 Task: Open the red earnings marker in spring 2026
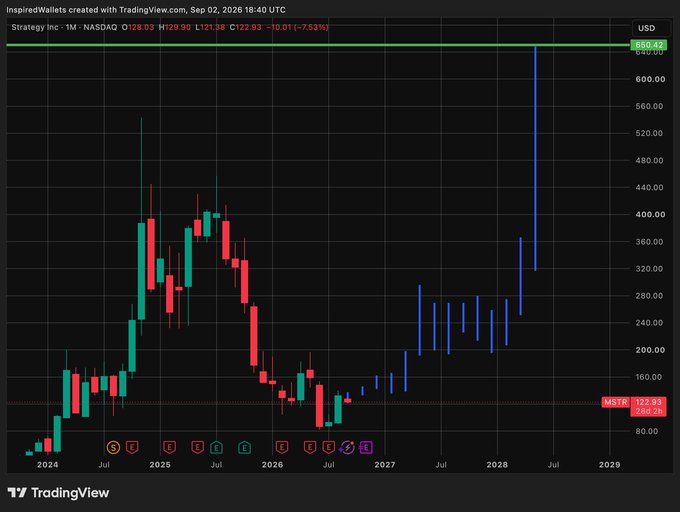click(x=310, y=447)
